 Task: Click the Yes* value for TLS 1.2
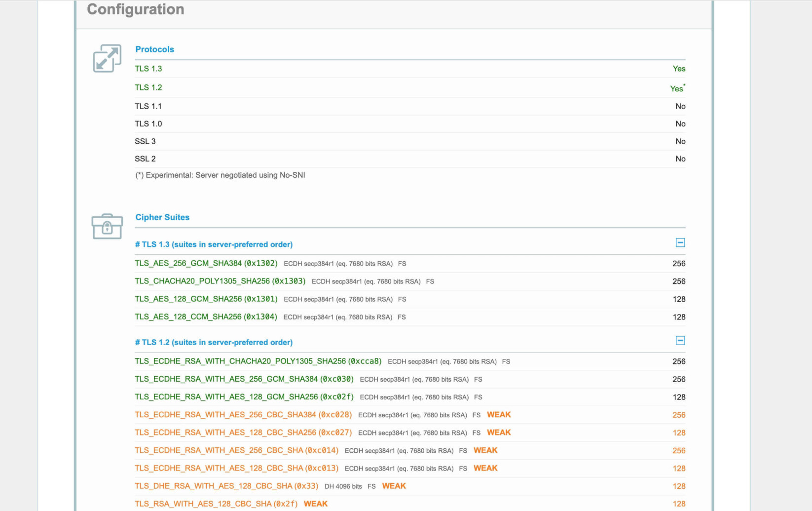click(x=678, y=88)
